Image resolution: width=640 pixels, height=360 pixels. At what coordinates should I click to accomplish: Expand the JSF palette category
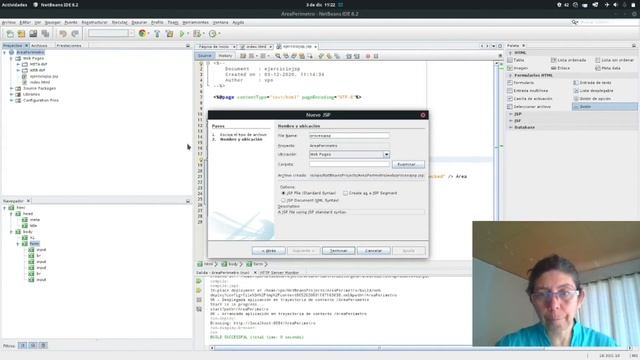pyautogui.click(x=510, y=121)
